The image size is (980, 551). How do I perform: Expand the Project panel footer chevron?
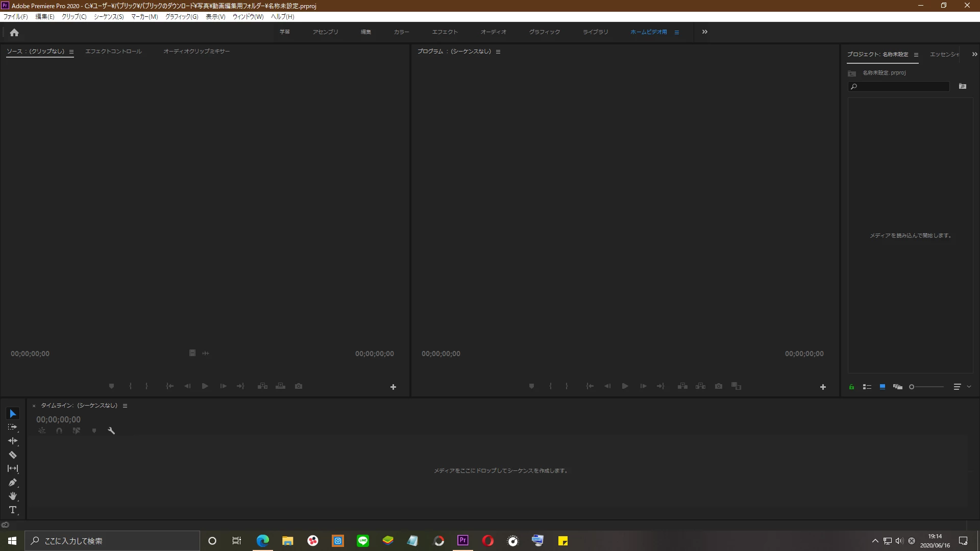(969, 387)
